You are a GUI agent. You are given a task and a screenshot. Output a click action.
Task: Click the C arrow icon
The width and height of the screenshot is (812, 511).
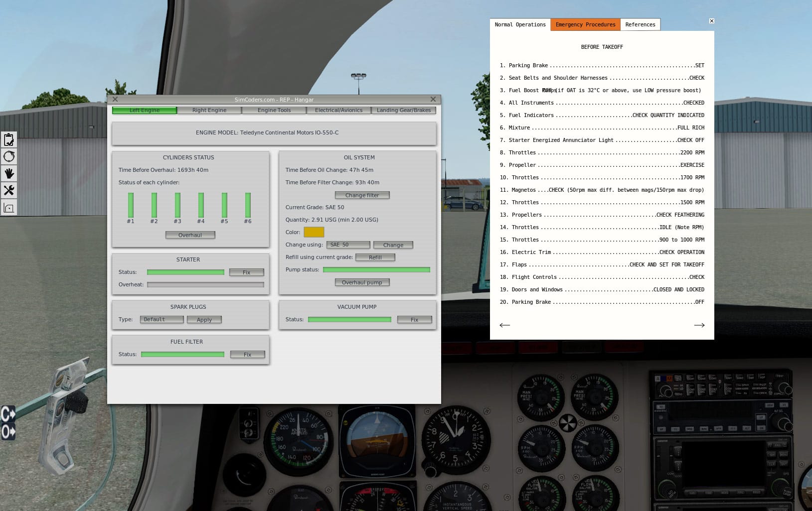click(x=8, y=414)
